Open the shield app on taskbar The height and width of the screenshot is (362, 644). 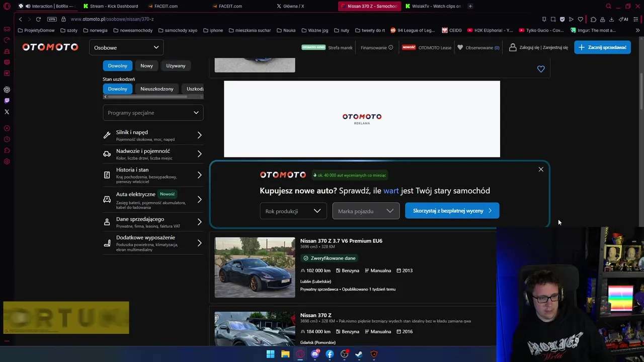(374, 354)
